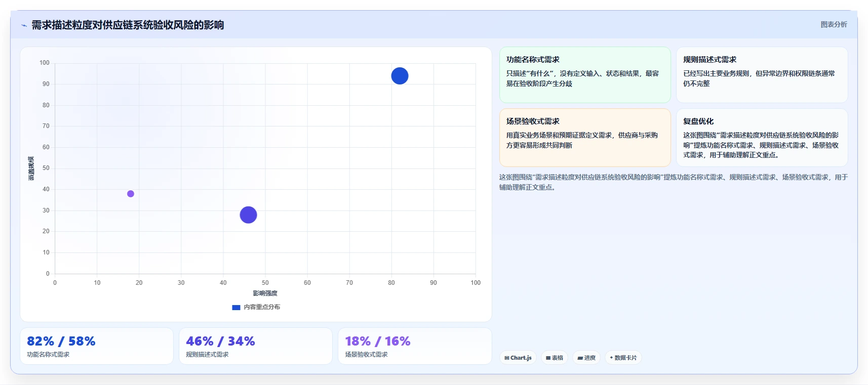The height and width of the screenshot is (385, 868).
Task: Click the small icon before the page title
Action: pos(24,25)
